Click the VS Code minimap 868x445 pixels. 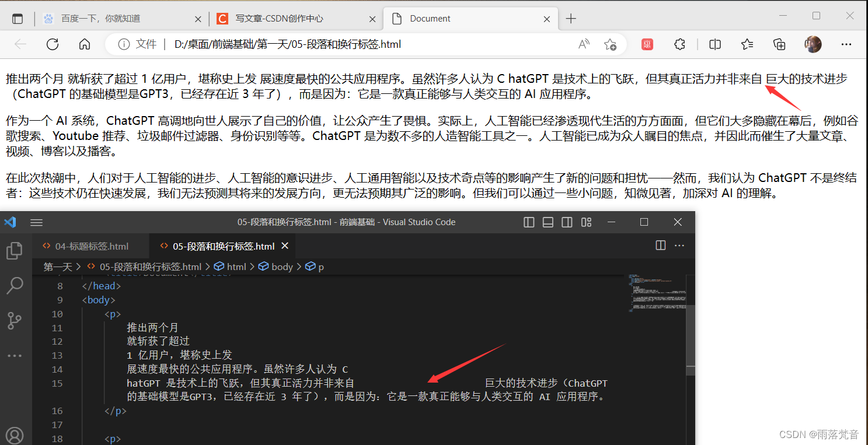(657, 292)
